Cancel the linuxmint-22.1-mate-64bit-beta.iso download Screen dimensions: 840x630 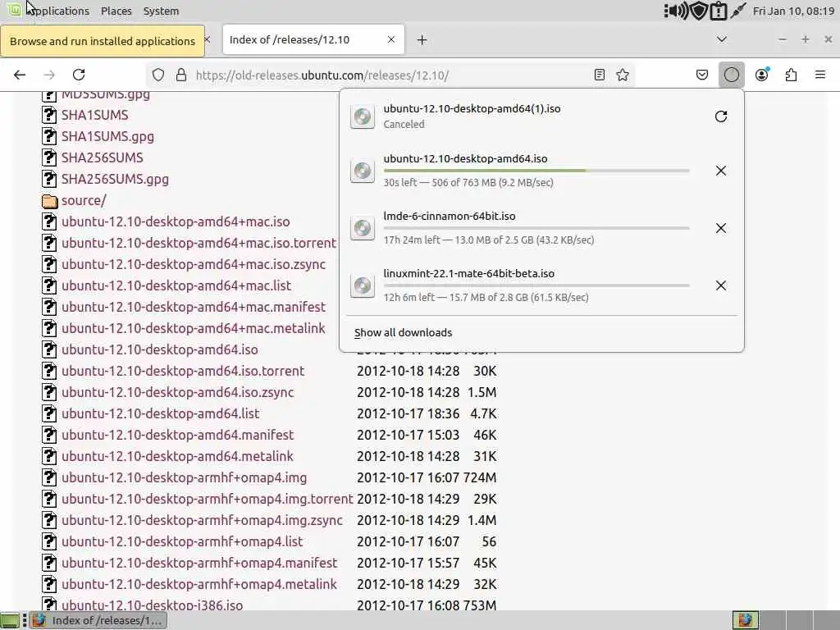(x=721, y=285)
